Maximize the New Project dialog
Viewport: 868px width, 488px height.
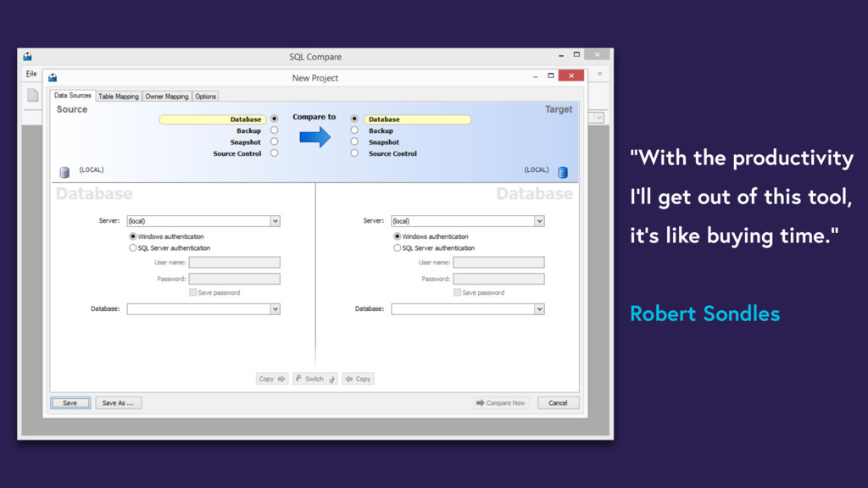coord(551,75)
